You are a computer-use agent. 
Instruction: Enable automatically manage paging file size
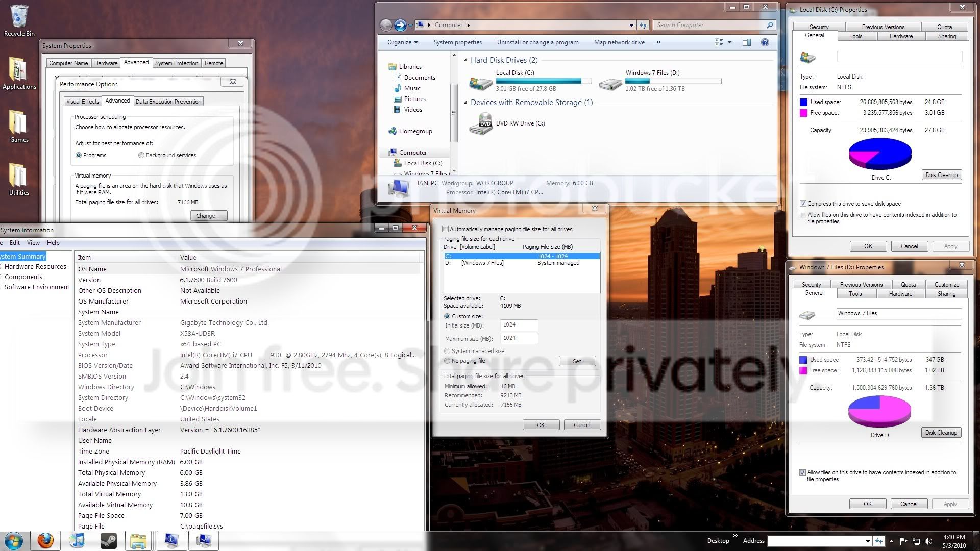tap(446, 229)
